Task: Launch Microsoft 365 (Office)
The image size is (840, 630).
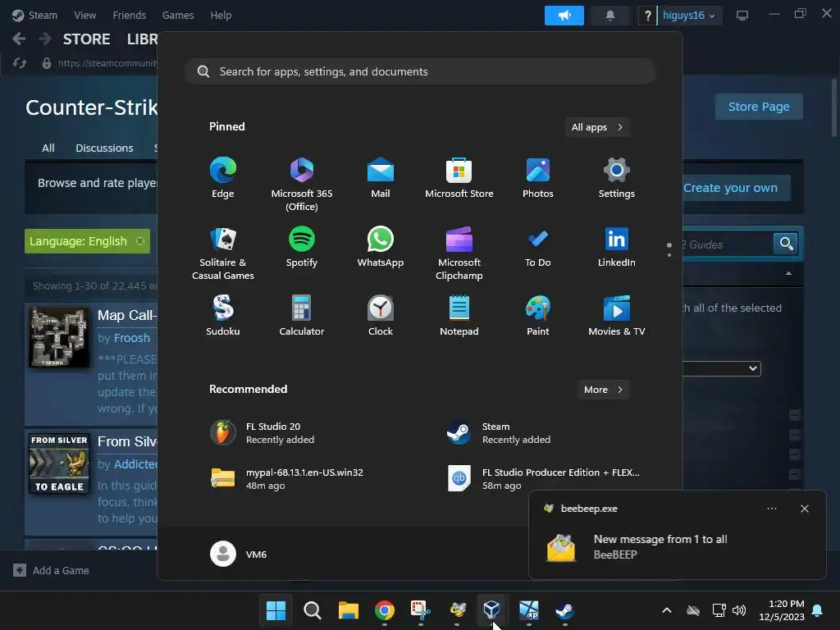Action: pos(302,185)
